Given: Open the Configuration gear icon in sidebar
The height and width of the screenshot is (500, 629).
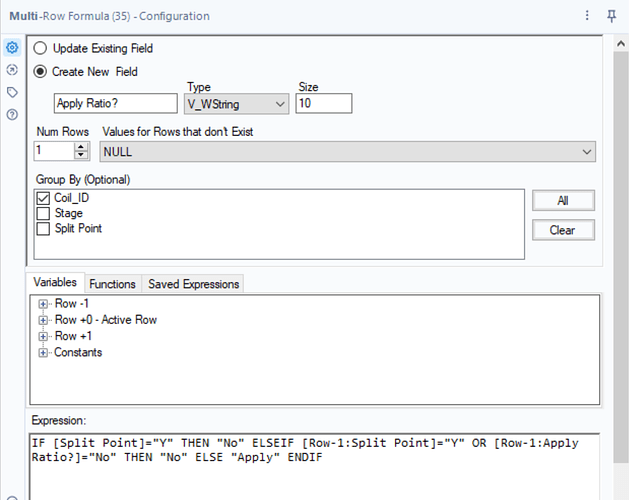Looking at the screenshot, I should pos(12,48).
